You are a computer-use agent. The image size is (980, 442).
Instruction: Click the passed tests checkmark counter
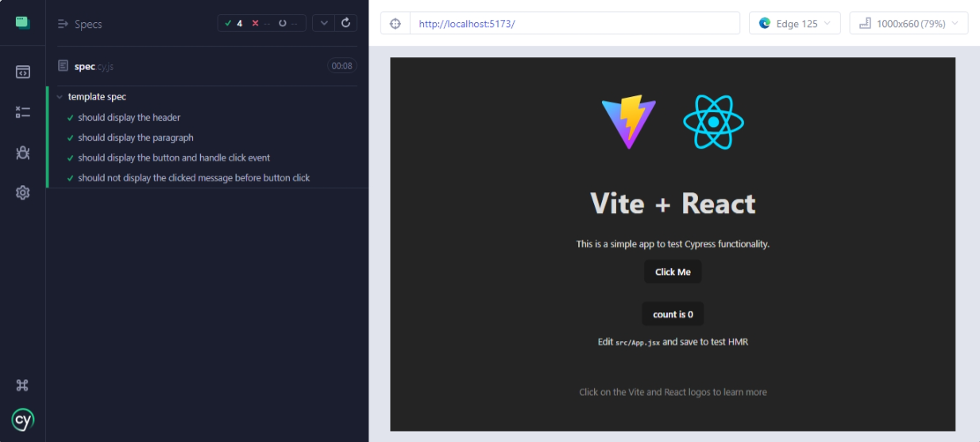pos(234,23)
